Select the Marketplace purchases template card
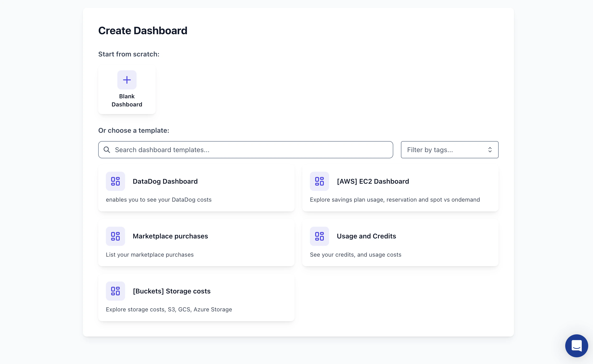The height and width of the screenshot is (364, 593). coord(196,243)
